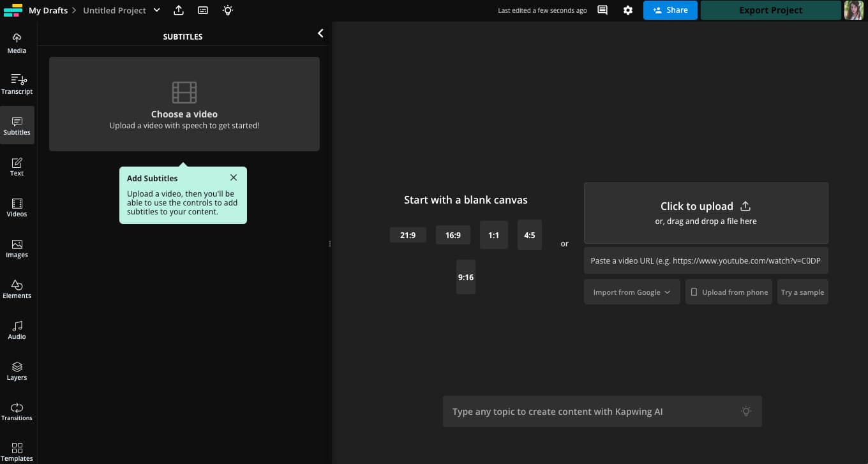Open the user profile avatar

(x=854, y=10)
